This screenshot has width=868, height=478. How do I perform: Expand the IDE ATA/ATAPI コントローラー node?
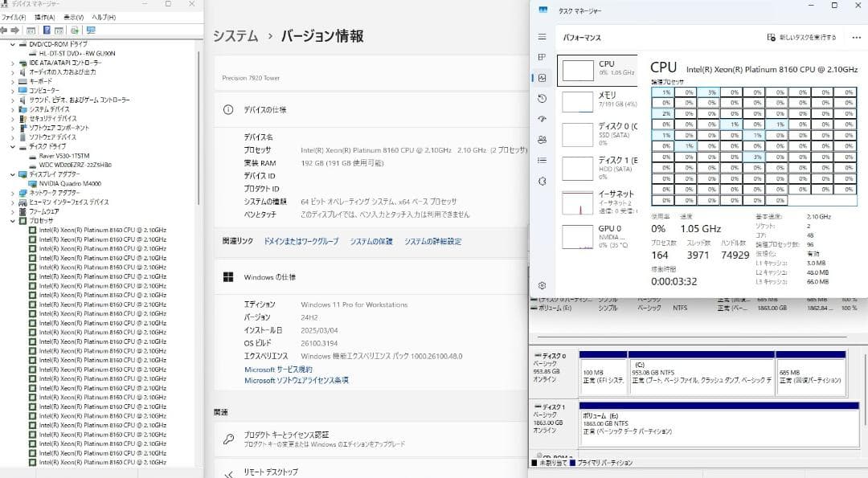[x=13, y=63]
